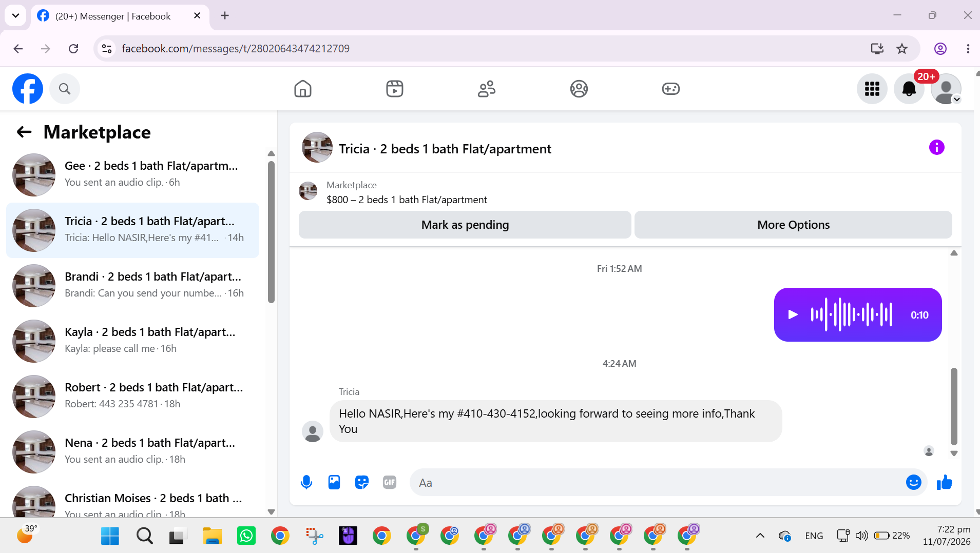Play the 0:10 audio clip
Viewport: 980px width, 553px height.
793,314
